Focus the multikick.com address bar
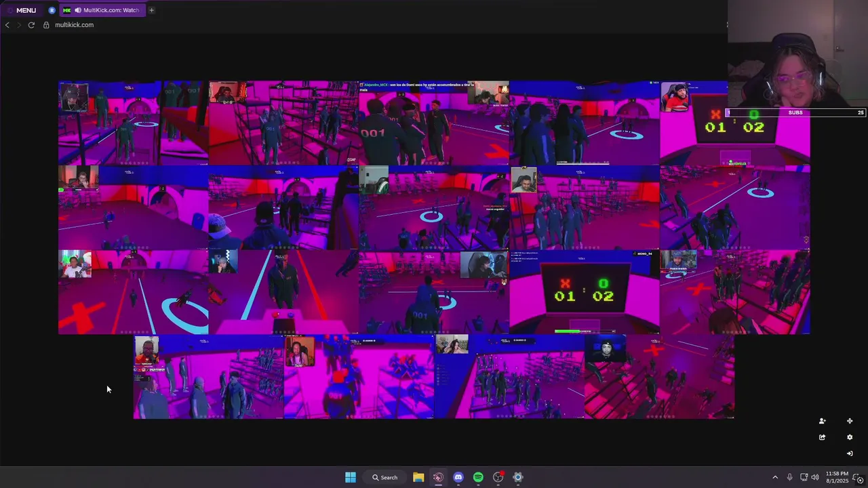Viewport: 868px width, 488px height. point(74,25)
